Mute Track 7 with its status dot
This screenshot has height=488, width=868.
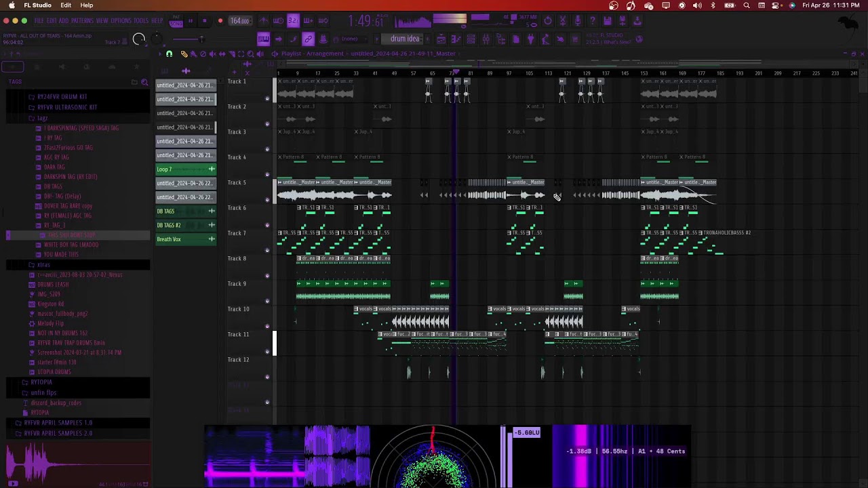[267, 250]
